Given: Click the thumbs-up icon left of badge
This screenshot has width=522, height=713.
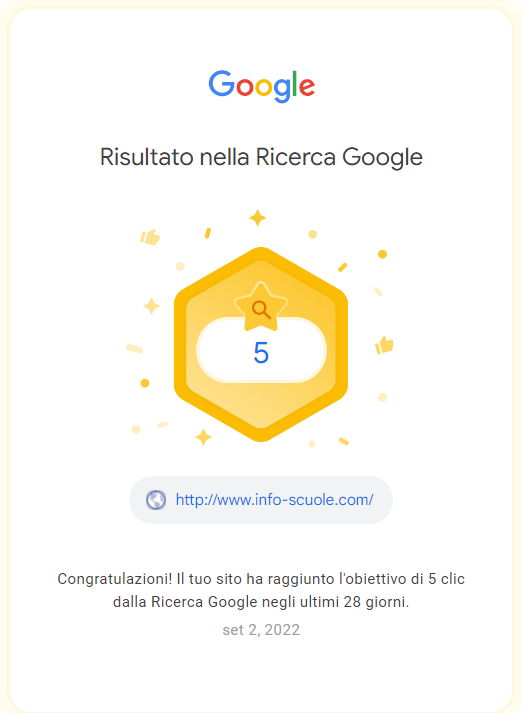Looking at the screenshot, I should click(150, 237).
